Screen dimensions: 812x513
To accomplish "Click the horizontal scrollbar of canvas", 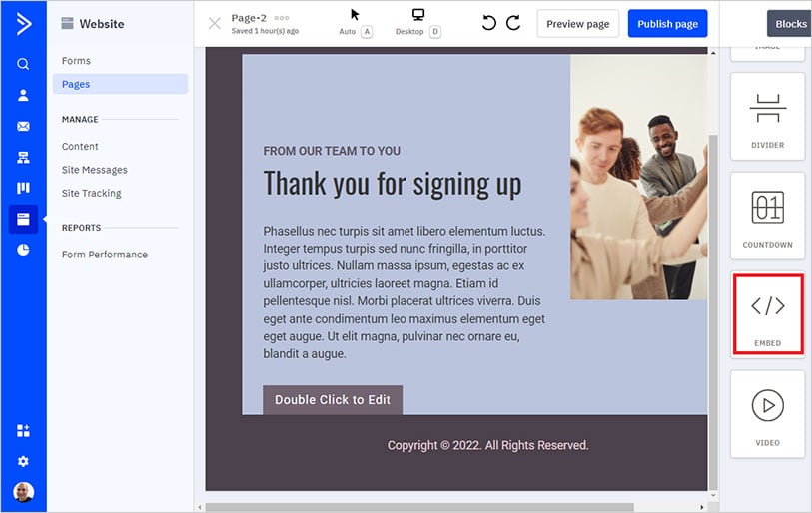I will (419, 507).
